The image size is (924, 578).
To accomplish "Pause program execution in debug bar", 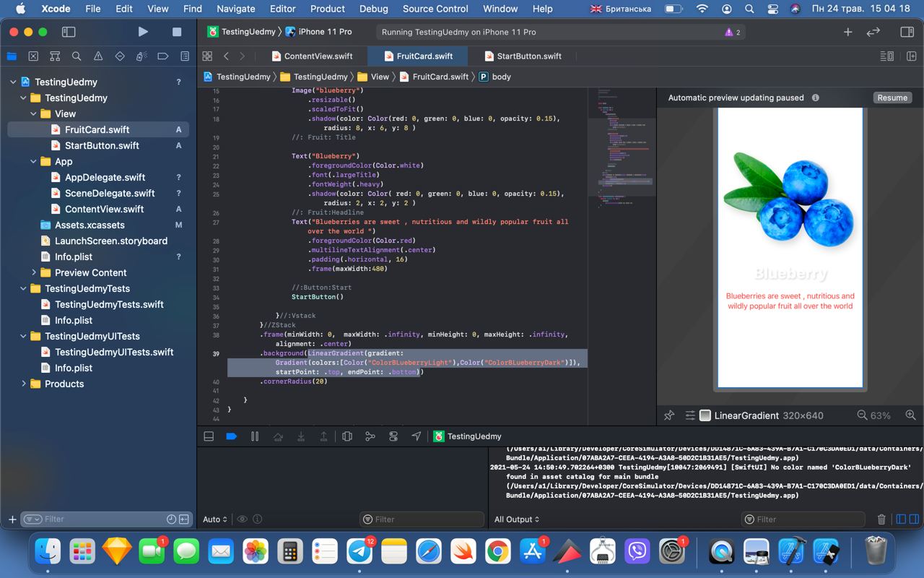I will 255,436.
